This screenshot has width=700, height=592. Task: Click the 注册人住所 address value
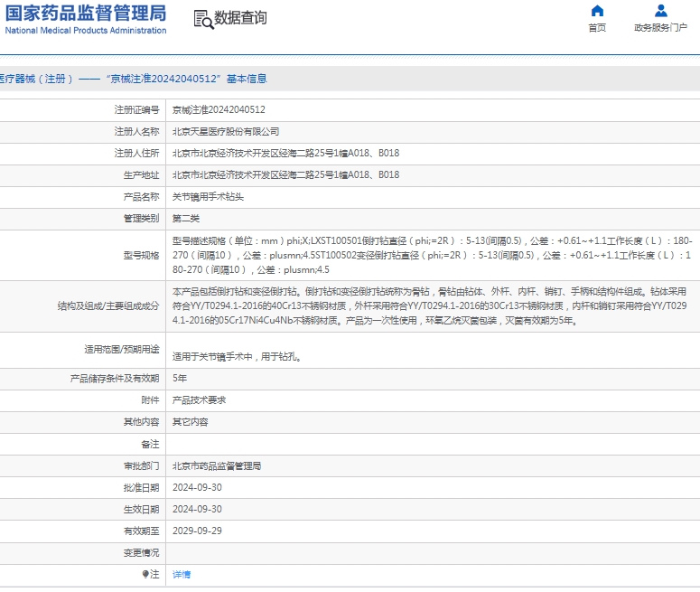pyautogui.click(x=285, y=154)
